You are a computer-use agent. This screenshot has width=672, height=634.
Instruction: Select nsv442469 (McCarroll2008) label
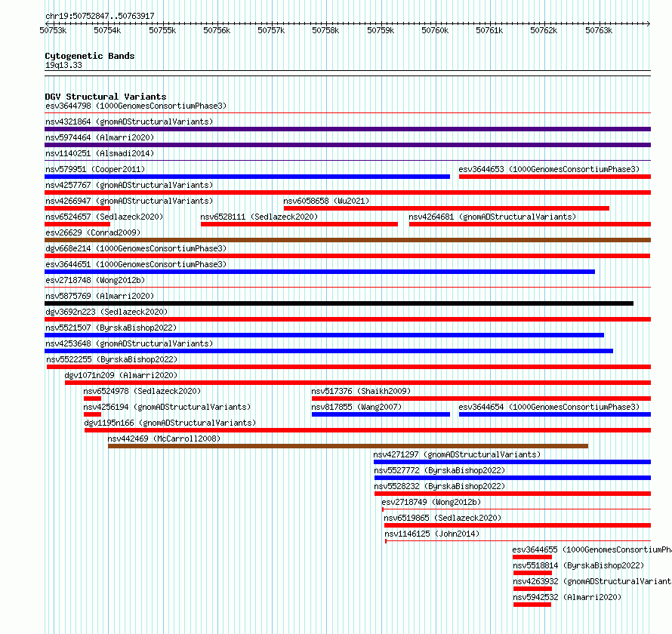click(164, 439)
